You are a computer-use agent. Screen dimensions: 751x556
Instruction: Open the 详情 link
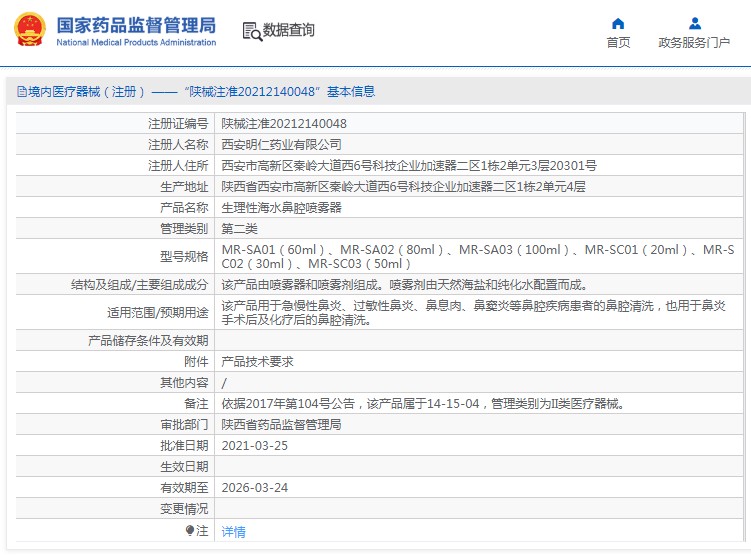tap(233, 532)
